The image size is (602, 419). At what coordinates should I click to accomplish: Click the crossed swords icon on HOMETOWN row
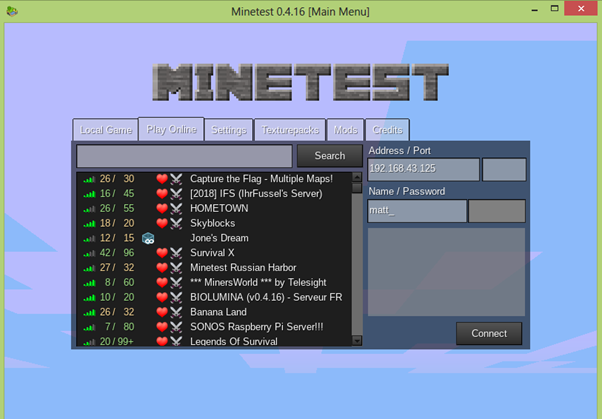tap(176, 208)
